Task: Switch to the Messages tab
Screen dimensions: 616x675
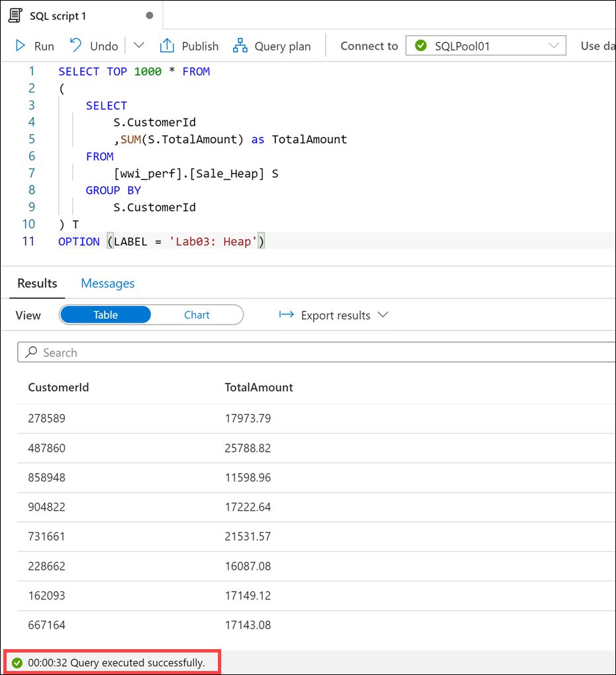Action: coord(107,283)
